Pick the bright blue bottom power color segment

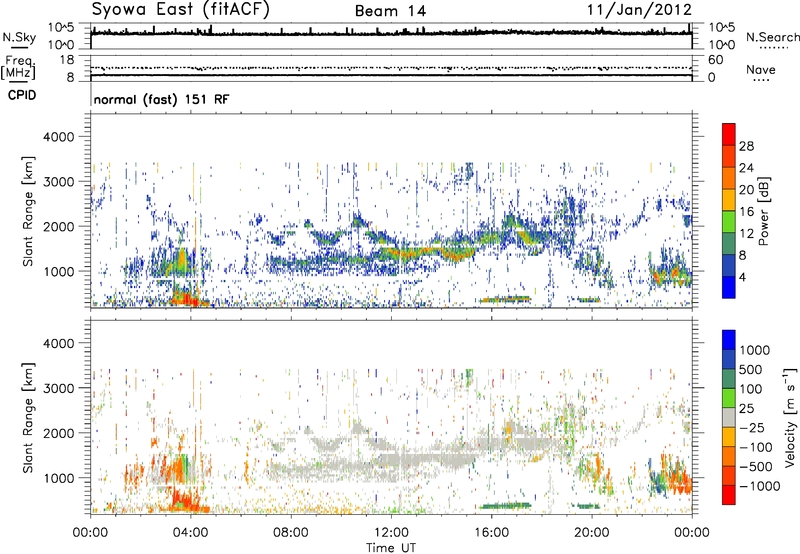pos(729,287)
